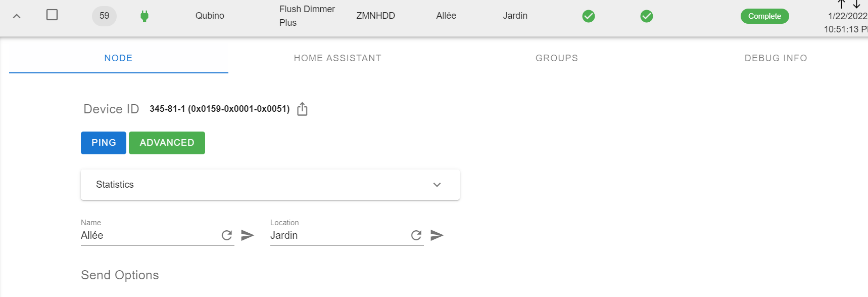Send the updated Name value
This screenshot has height=297, width=868.
[247, 235]
